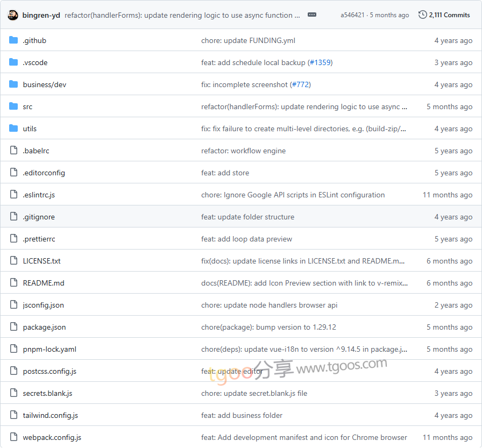The image size is (482, 448).
Task: Click the utils folder icon
Action: tap(13, 129)
